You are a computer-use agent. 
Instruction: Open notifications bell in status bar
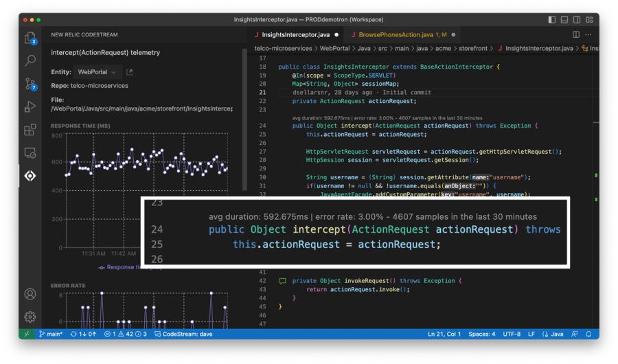(588, 334)
